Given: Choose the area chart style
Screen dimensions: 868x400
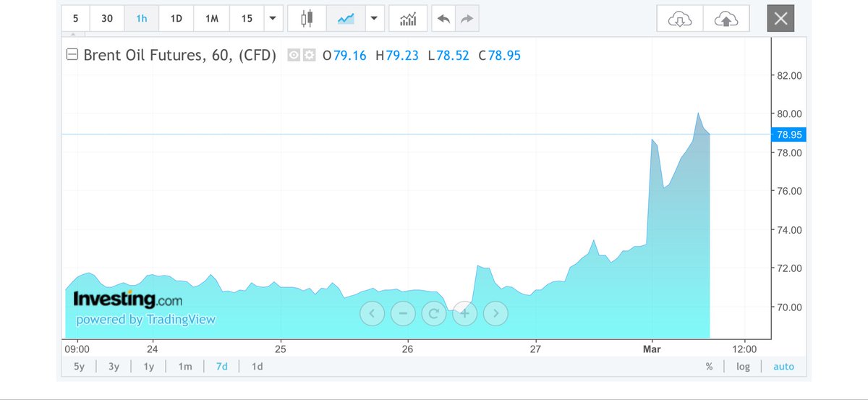Looking at the screenshot, I should pyautogui.click(x=345, y=18).
